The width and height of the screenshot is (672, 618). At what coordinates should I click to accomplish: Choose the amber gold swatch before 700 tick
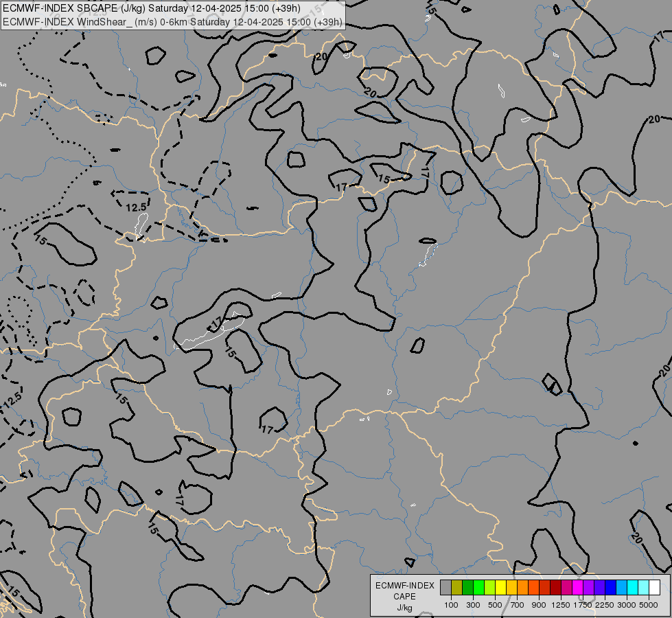(511, 587)
